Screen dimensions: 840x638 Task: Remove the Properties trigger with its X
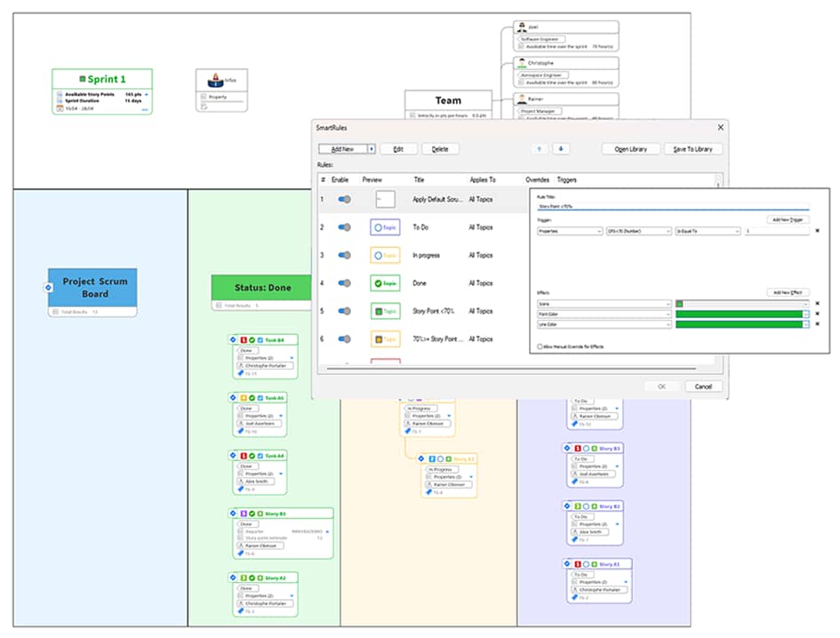click(817, 231)
